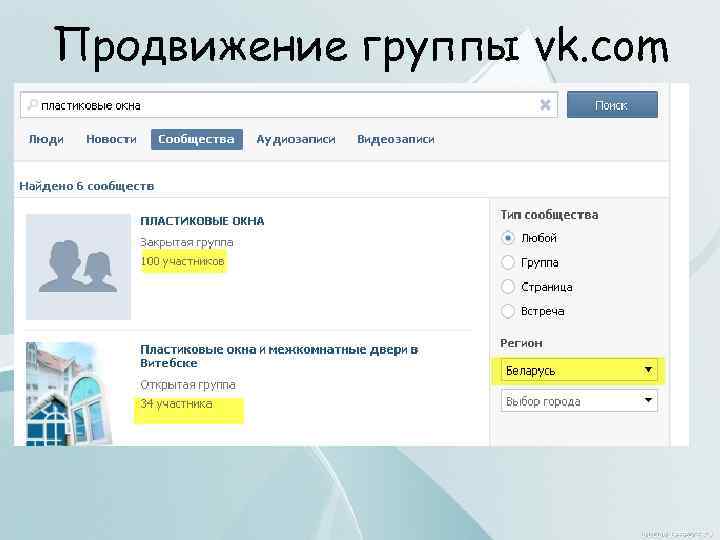Click the 'Открытая группа' label
The height and width of the screenshot is (540, 720).
click(x=188, y=385)
